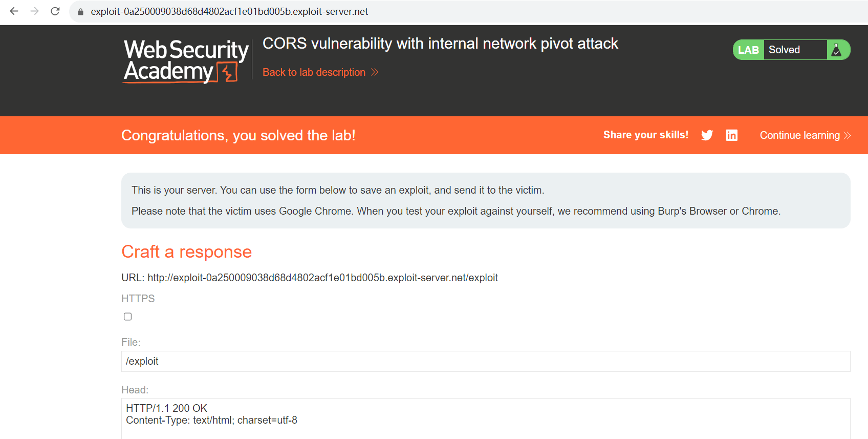Image resolution: width=868 pixels, height=439 pixels.
Task: Open Back to lab description link
Action: [x=314, y=72]
